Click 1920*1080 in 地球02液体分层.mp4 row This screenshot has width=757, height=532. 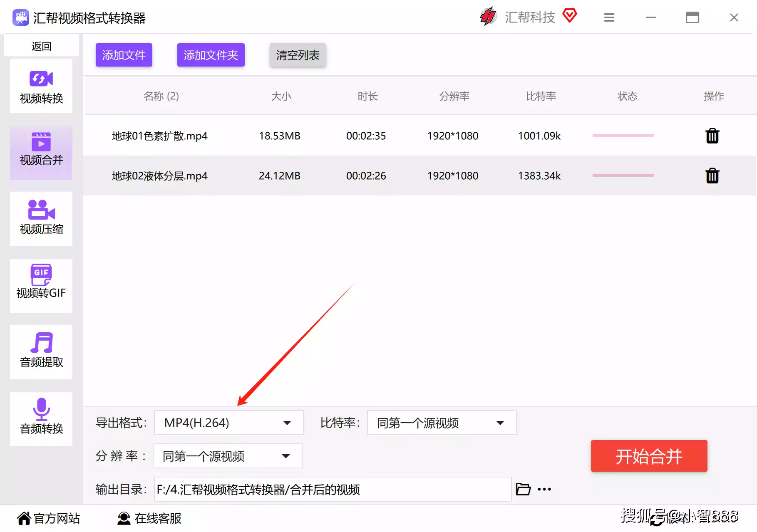click(x=453, y=176)
